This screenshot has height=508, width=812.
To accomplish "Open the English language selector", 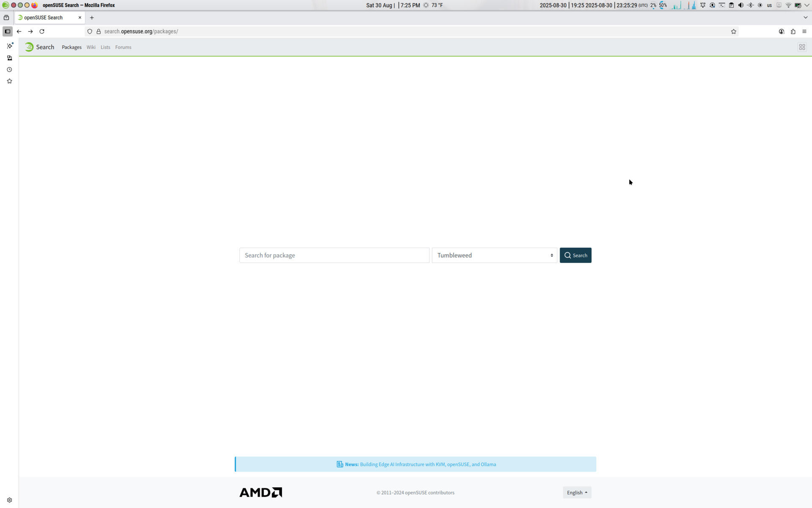I will pyautogui.click(x=577, y=492).
